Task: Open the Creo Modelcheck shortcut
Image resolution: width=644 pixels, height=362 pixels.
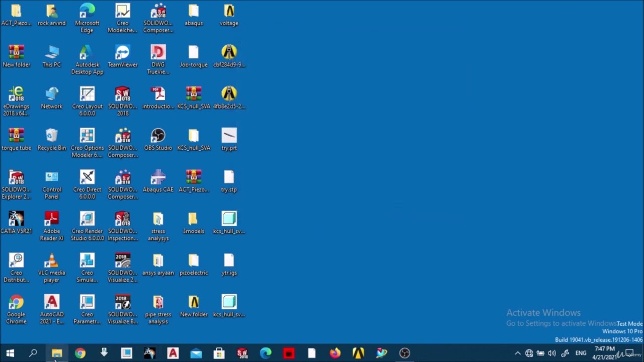Action: (122, 18)
